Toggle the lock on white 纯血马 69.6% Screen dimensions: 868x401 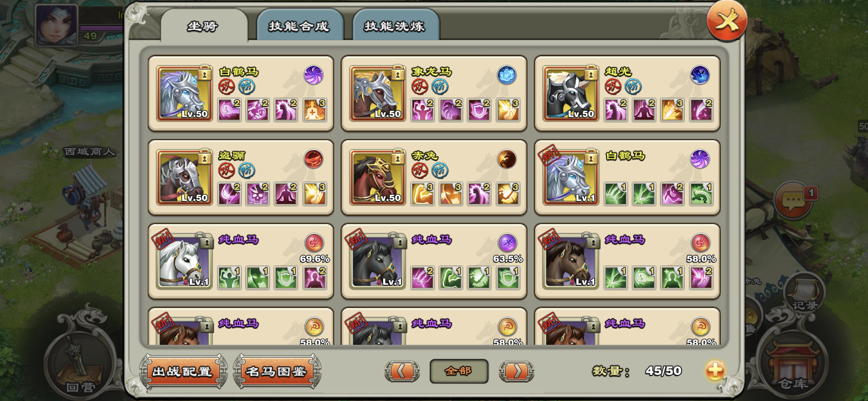click(x=206, y=242)
